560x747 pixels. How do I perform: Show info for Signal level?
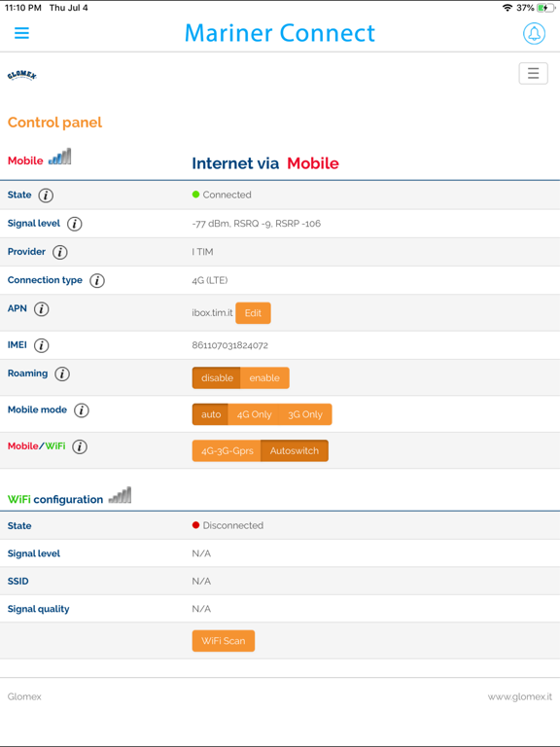click(x=74, y=224)
